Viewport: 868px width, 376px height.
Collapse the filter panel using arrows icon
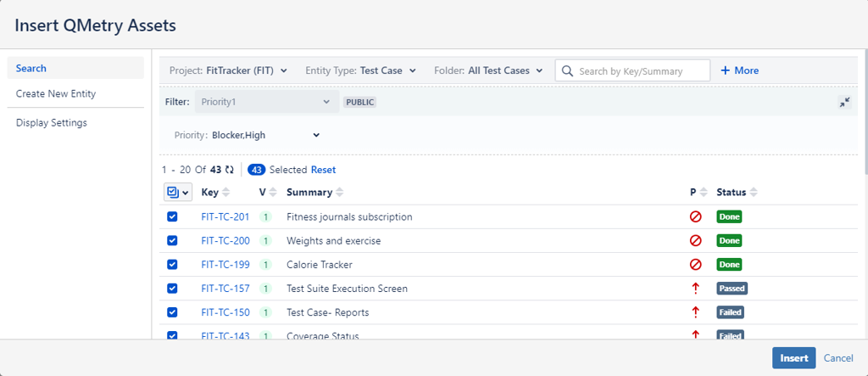844,102
